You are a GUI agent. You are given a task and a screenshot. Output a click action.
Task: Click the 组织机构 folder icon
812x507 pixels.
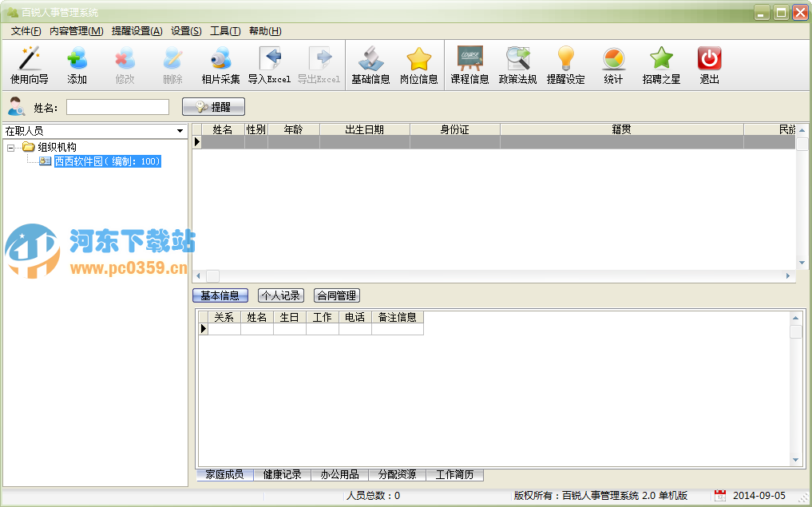pos(29,147)
